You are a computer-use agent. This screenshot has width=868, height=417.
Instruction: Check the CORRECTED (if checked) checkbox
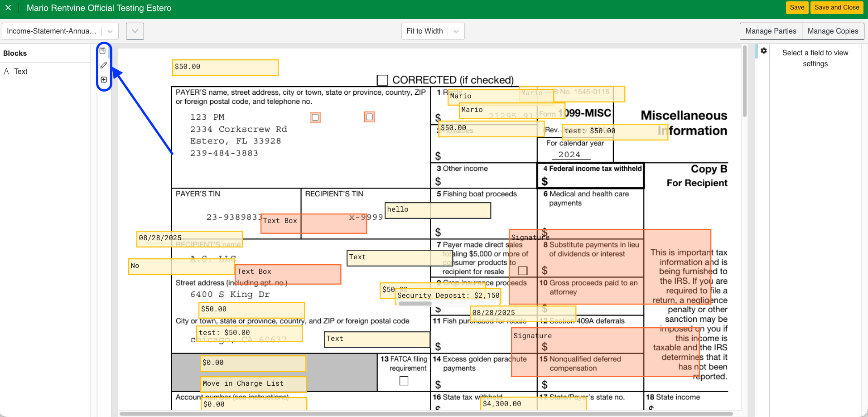click(x=382, y=80)
